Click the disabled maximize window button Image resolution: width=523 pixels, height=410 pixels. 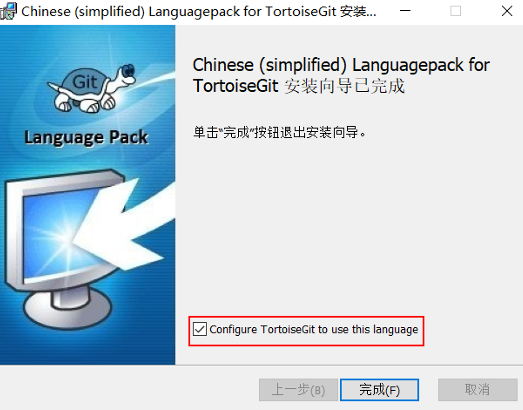[455, 11]
